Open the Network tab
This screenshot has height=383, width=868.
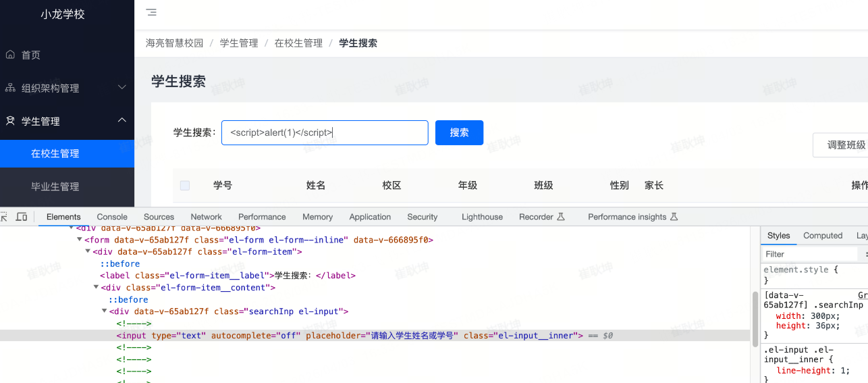pyautogui.click(x=206, y=217)
